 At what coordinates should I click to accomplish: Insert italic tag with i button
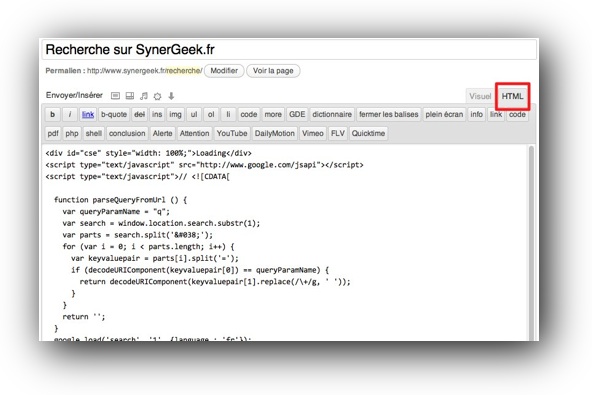tap(70, 114)
